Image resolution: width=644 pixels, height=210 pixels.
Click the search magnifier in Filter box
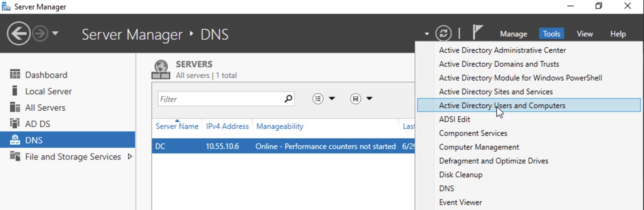click(288, 99)
